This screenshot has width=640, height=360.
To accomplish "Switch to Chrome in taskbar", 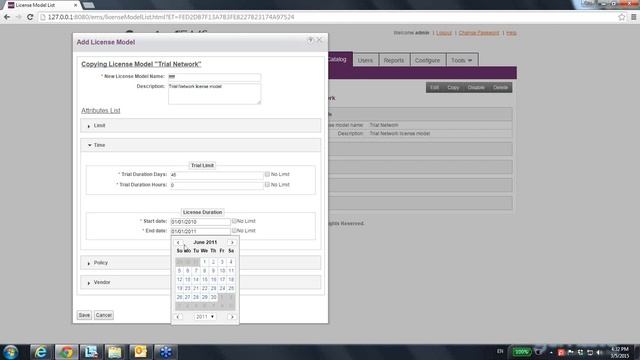I will [x=67, y=352].
